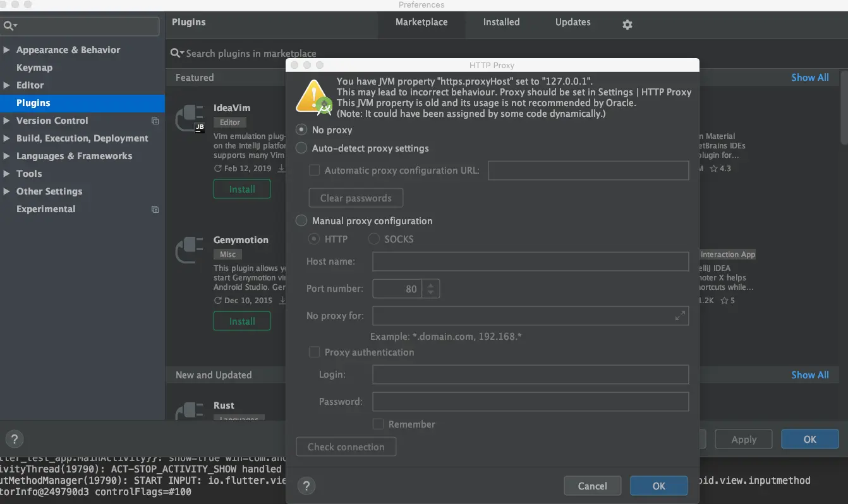
Task: Click the Rust plugin icon
Action: point(190,409)
